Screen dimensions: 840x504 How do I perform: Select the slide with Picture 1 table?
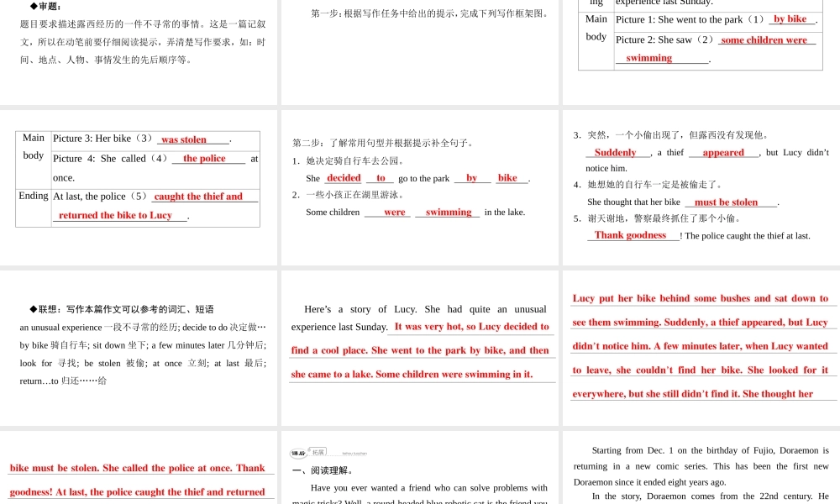click(x=701, y=52)
